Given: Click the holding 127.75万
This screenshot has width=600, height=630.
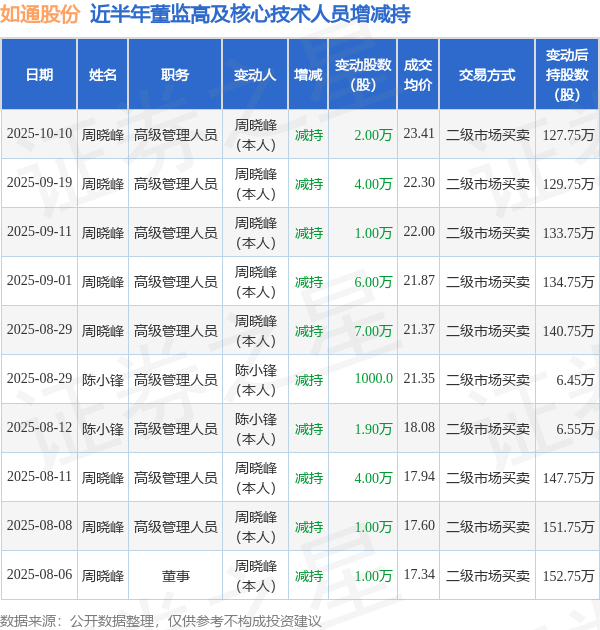Looking at the screenshot, I should coord(568,135).
